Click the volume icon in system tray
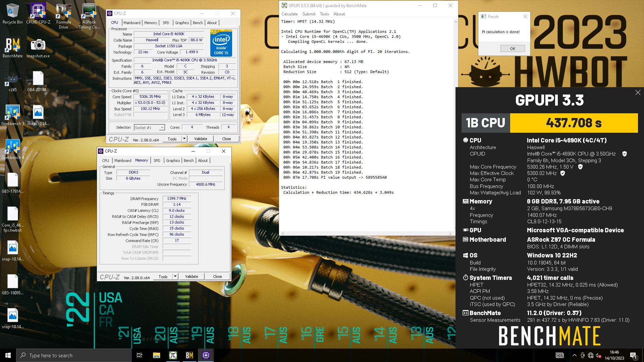 coord(598,355)
